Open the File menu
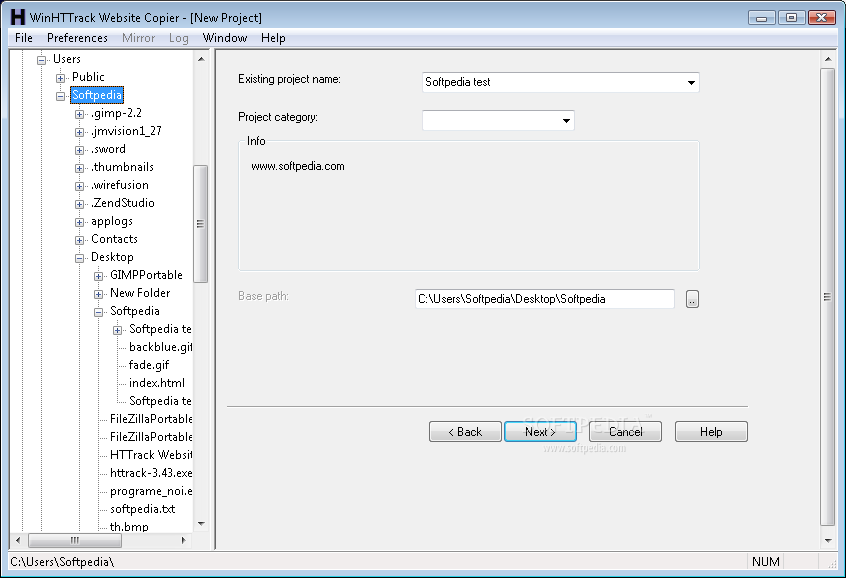 point(23,38)
